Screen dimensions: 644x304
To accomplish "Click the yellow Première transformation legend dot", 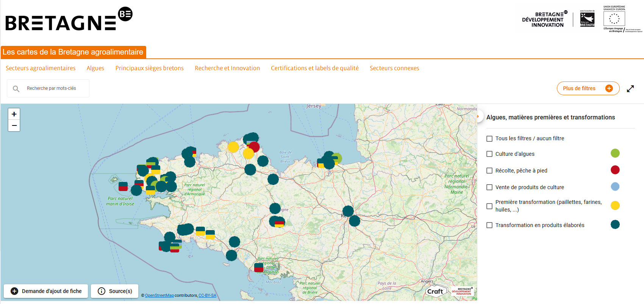I will [x=615, y=205].
